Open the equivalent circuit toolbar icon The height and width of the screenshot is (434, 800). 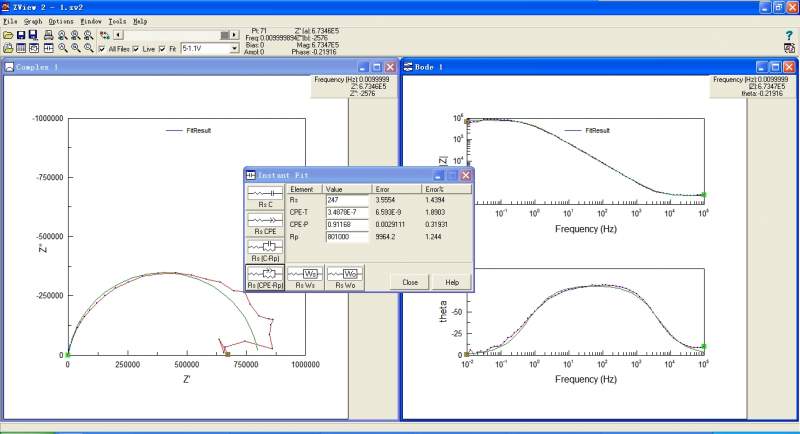pos(48,48)
